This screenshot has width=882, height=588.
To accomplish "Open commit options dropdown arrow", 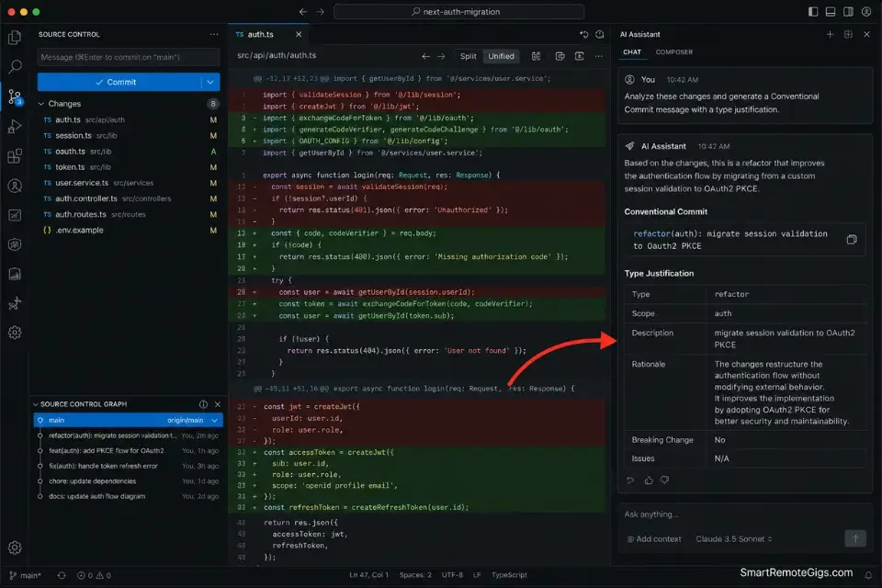I will [210, 82].
